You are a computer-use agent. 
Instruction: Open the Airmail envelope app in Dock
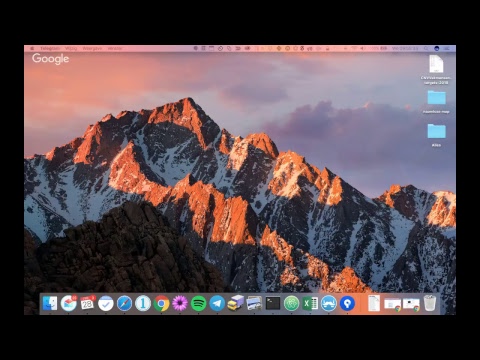[x=69, y=304]
